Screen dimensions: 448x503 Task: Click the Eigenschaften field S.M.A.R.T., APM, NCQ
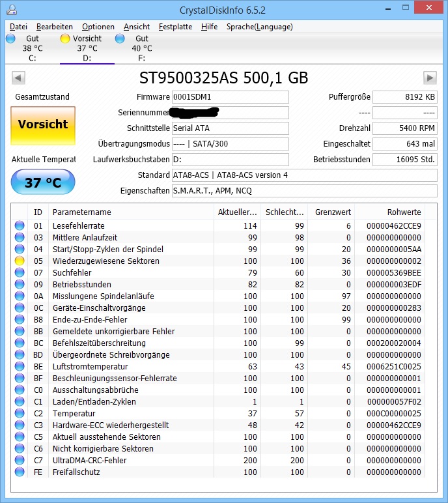305,191
